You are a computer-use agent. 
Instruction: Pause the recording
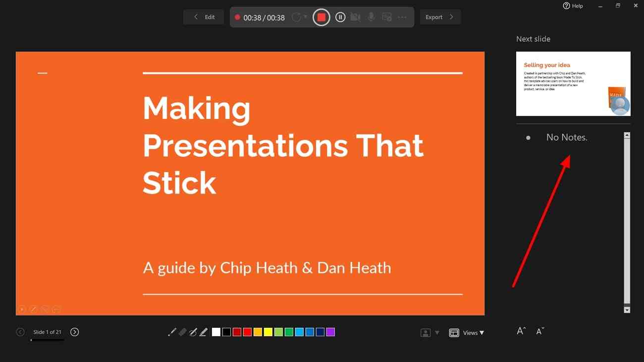[x=340, y=17]
